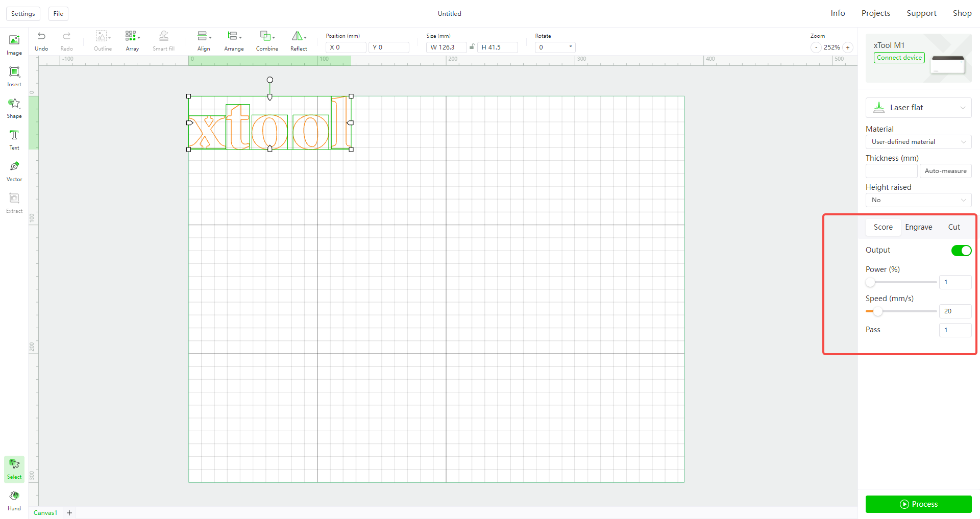This screenshot has height=519, width=980.
Task: Click the xTool M1 device image
Action: 947,65
